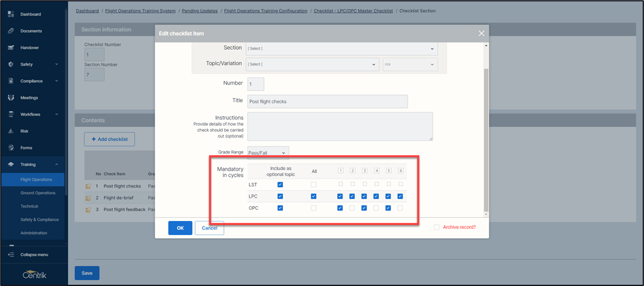Click the Collapse menu icon
Screen dimensions: 644x286
coord(11,255)
